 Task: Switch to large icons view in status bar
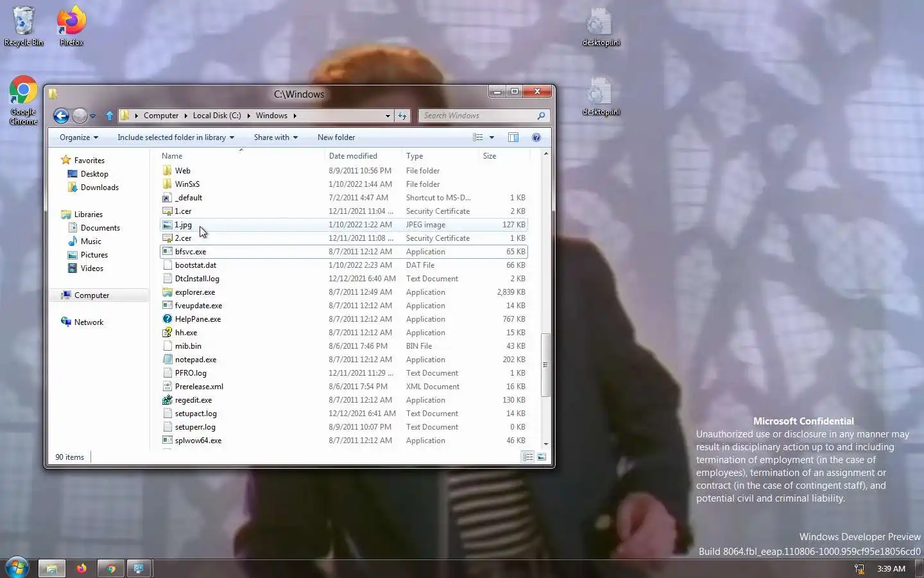click(542, 457)
